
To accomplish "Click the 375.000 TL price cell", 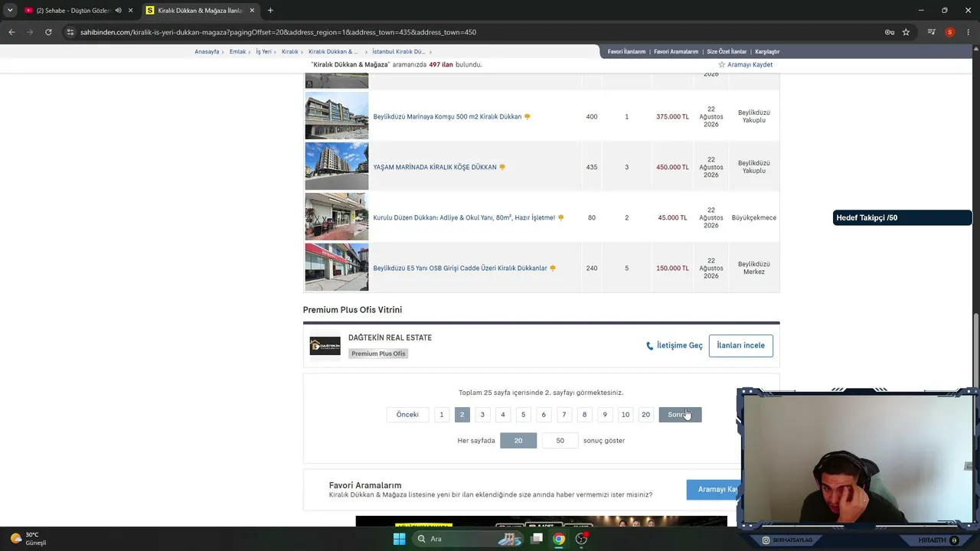I will [x=672, y=116].
